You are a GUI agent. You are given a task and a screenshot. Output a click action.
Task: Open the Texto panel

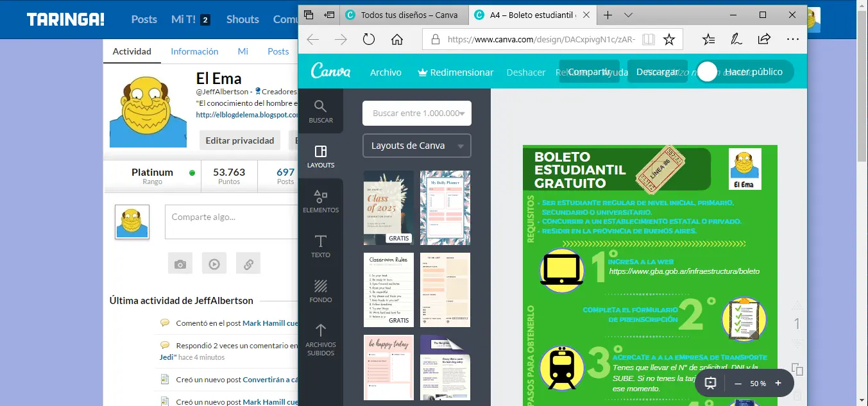click(x=321, y=246)
